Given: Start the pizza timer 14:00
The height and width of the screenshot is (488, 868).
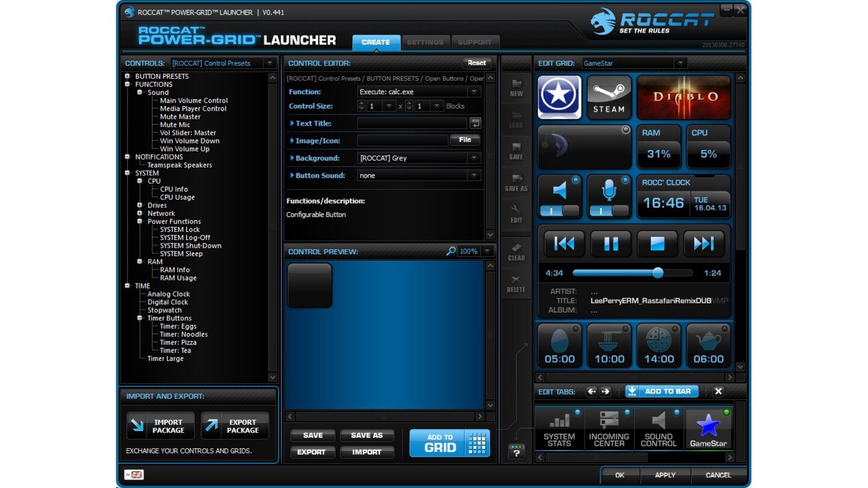Looking at the screenshot, I should coord(659,346).
